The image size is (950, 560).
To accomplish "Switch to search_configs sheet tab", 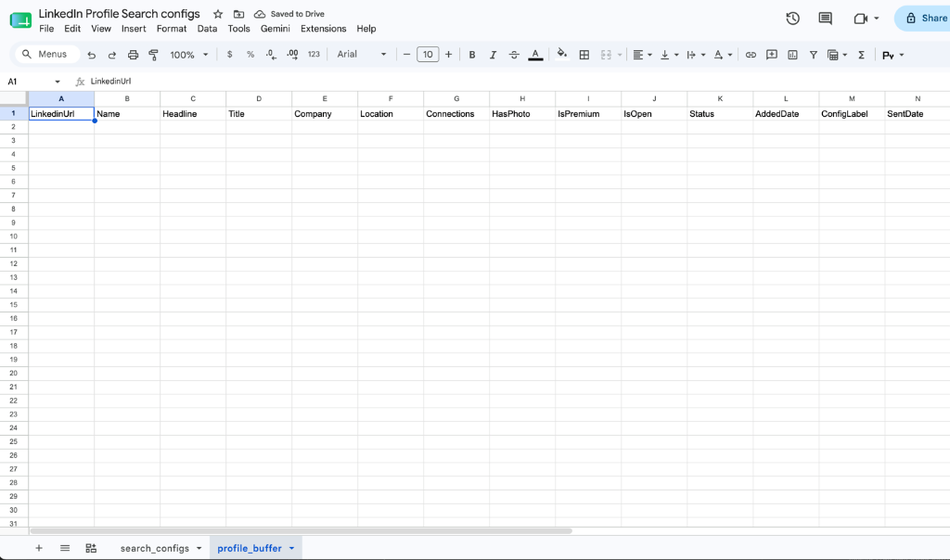I will (155, 548).
